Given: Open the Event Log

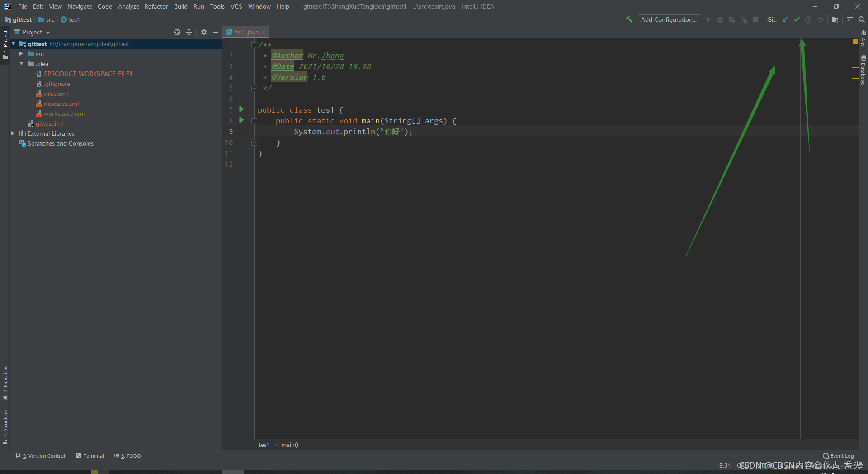Looking at the screenshot, I should (x=839, y=456).
